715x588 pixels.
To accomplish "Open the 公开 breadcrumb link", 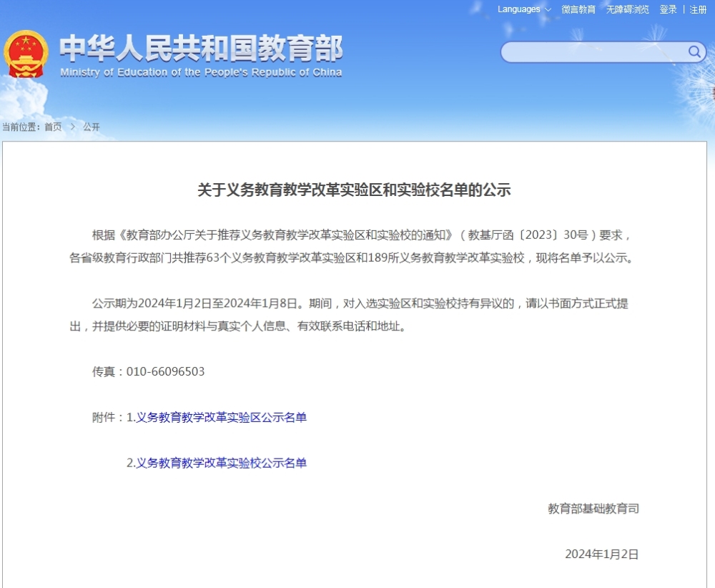I will point(92,127).
